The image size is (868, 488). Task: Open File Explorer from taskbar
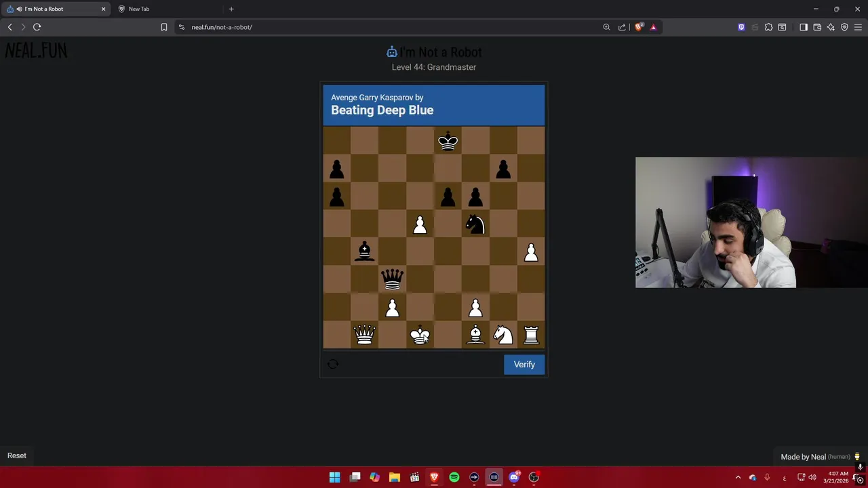tap(395, 477)
